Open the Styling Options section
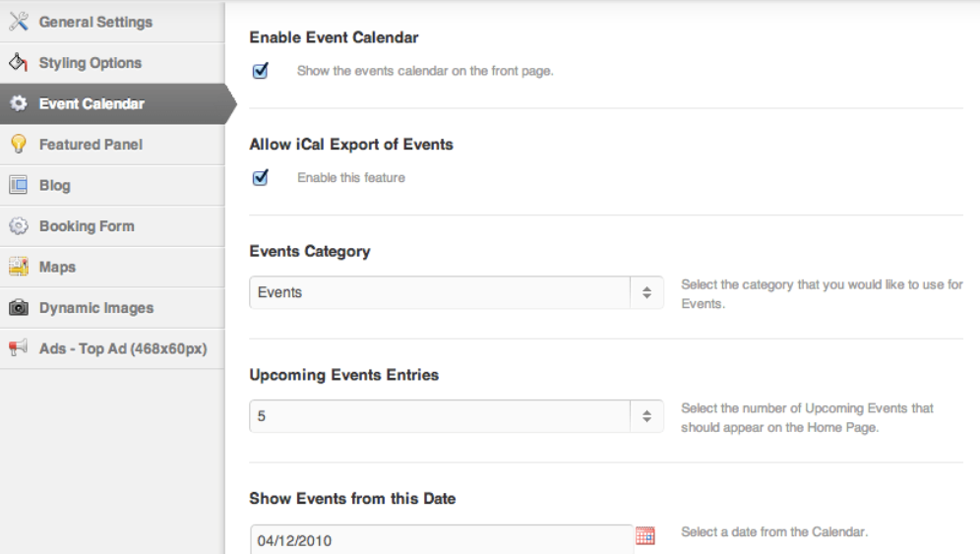 pyautogui.click(x=112, y=63)
